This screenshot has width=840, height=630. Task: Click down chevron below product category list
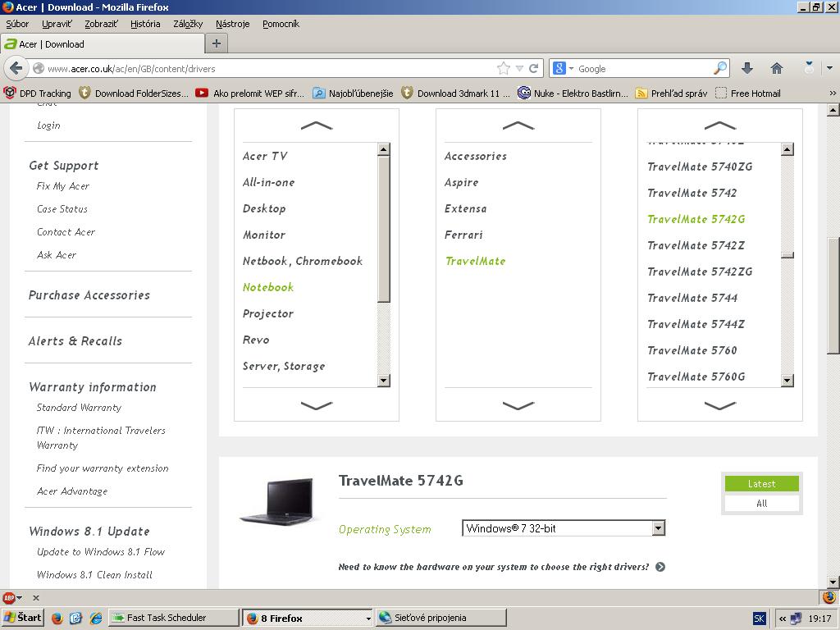point(317,405)
